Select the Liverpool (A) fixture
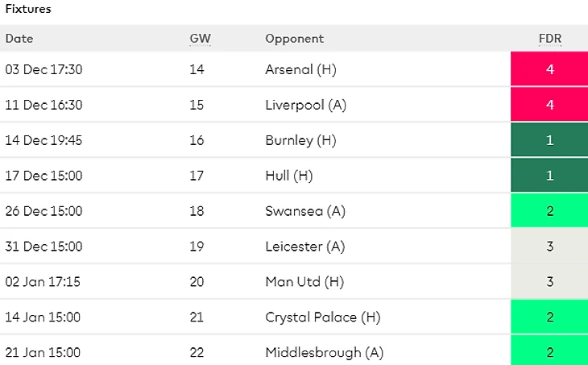Screen dimensions: 588x365 (x=305, y=105)
